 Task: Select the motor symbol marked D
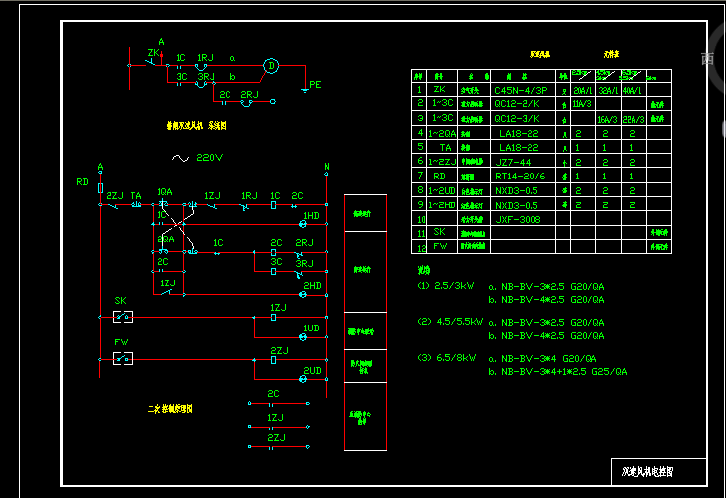coord(271,66)
